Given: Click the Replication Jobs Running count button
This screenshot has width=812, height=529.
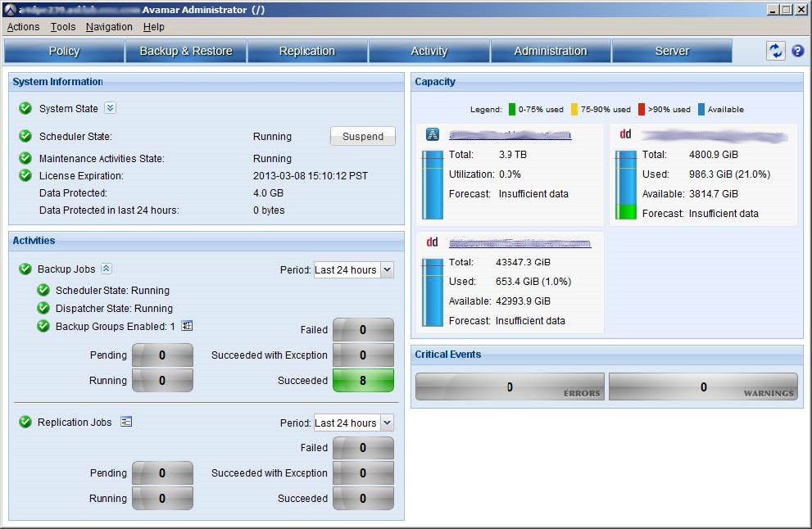Looking at the screenshot, I should tap(162, 499).
